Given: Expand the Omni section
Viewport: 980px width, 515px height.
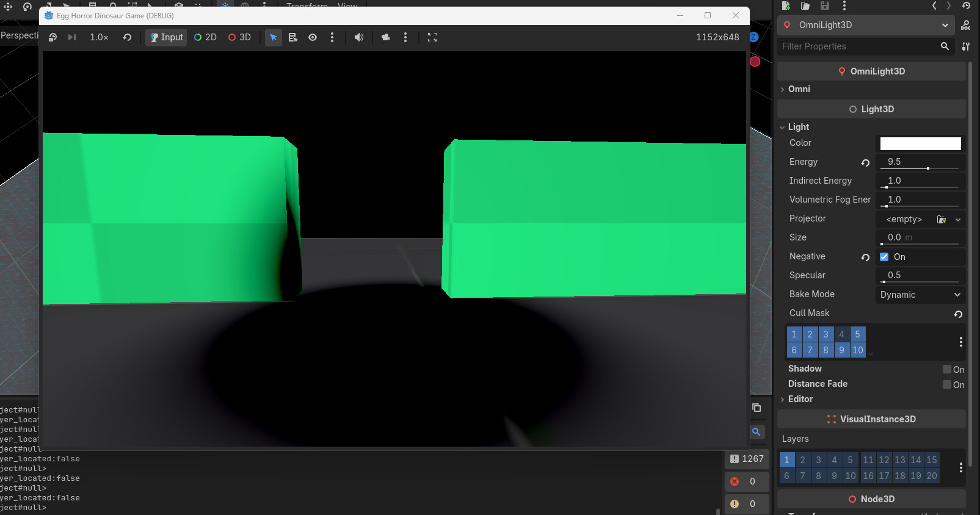Looking at the screenshot, I should (799, 89).
